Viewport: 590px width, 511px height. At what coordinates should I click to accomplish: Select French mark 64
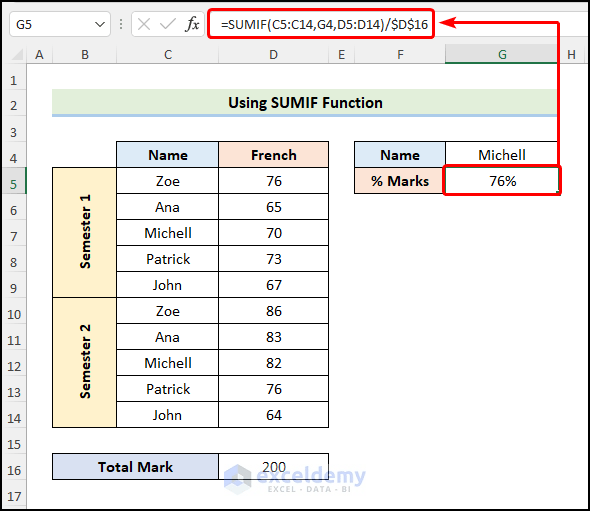coord(274,415)
